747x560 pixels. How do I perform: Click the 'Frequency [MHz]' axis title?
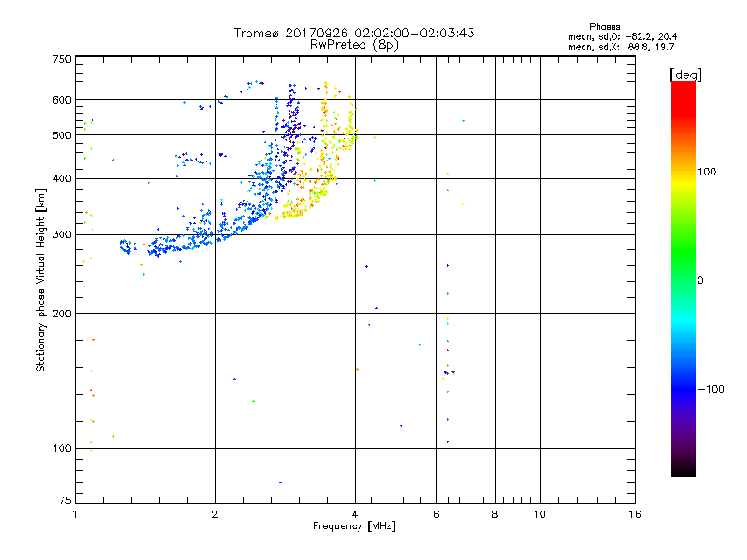coord(354,526)
